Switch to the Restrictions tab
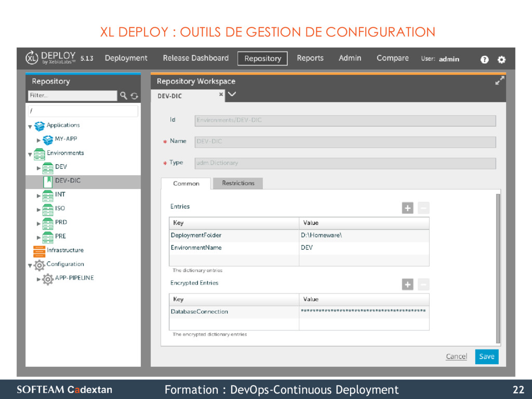This screenshot has width=532, height=399. [x=238, y=183]
